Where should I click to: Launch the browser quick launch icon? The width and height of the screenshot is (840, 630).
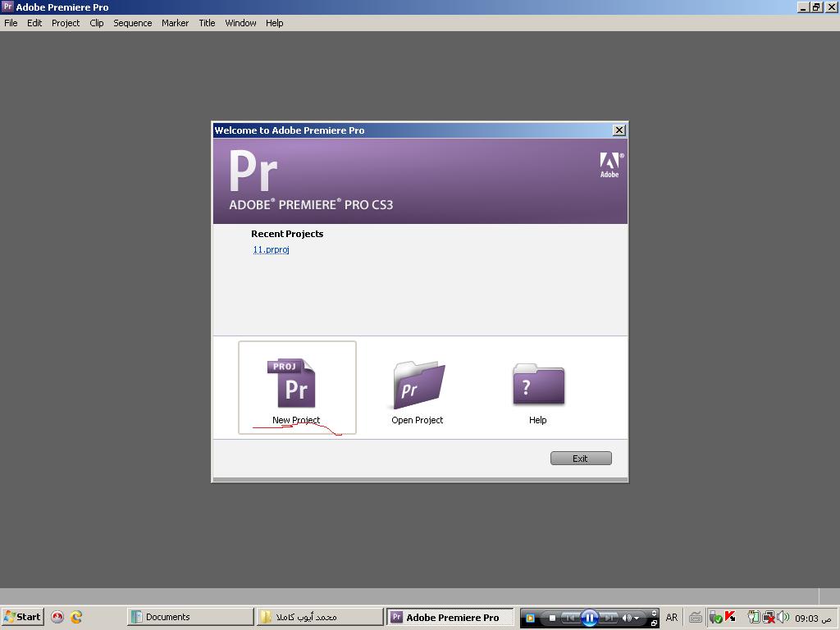click(x=76, y=617)
